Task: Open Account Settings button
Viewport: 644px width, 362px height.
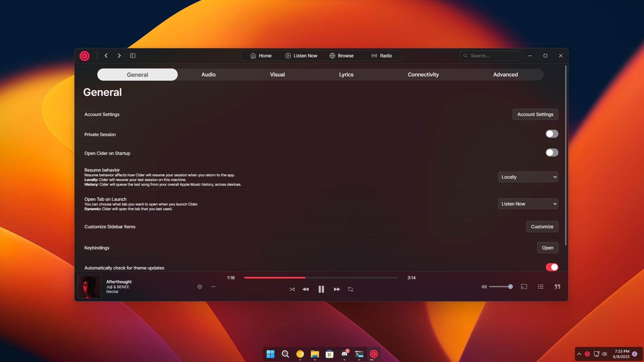Action: click(535, 114)
